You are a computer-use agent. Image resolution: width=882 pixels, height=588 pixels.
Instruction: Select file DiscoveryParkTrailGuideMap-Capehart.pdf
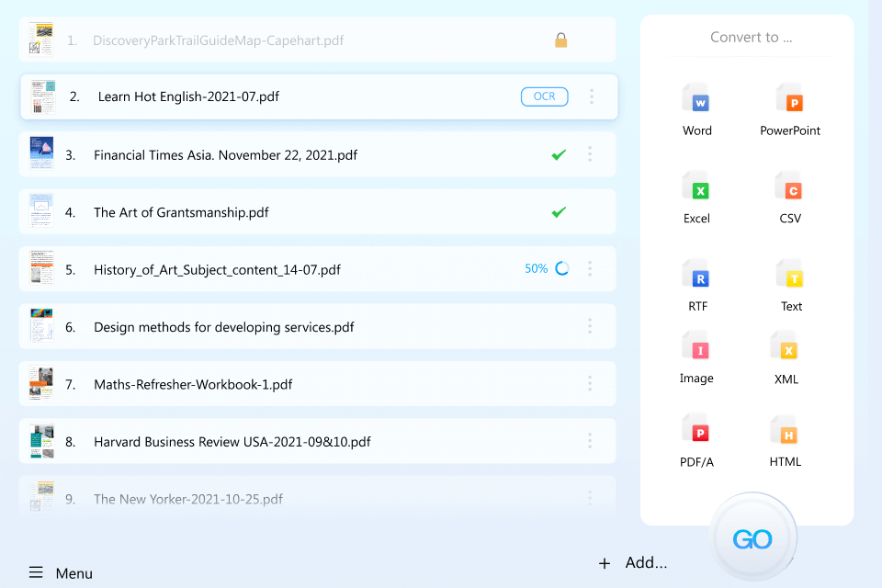317,40
